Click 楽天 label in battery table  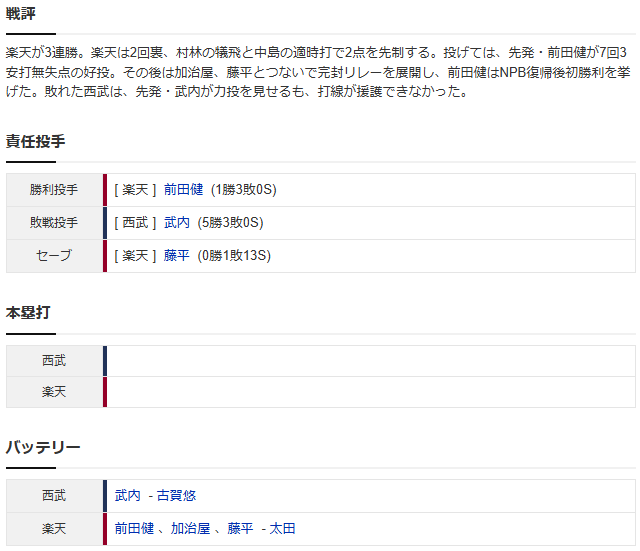[54, 529]
